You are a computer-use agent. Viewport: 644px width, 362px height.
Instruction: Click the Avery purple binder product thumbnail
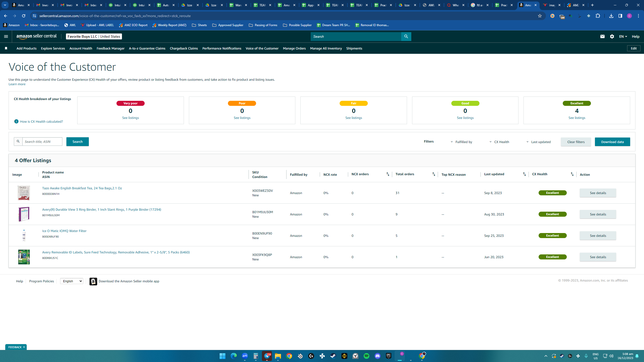coord(24,214)
